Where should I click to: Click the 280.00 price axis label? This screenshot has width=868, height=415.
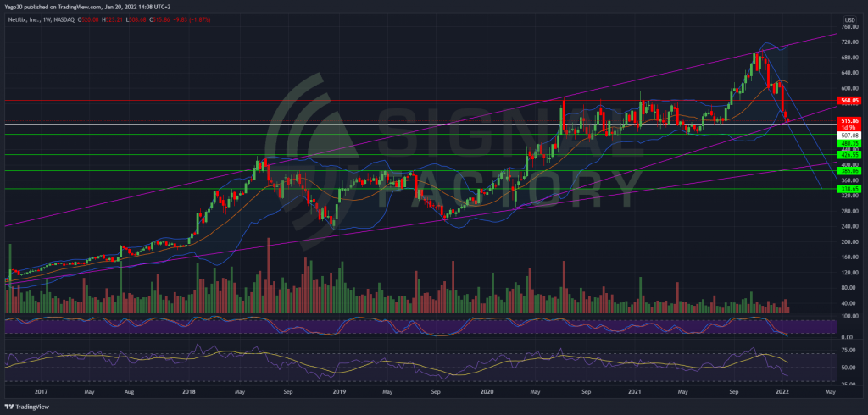849,212
